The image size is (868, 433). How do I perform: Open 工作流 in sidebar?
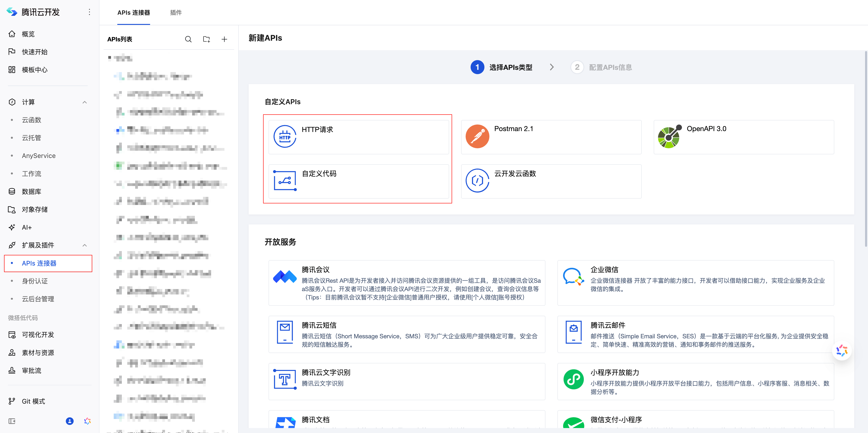point(32,174)
